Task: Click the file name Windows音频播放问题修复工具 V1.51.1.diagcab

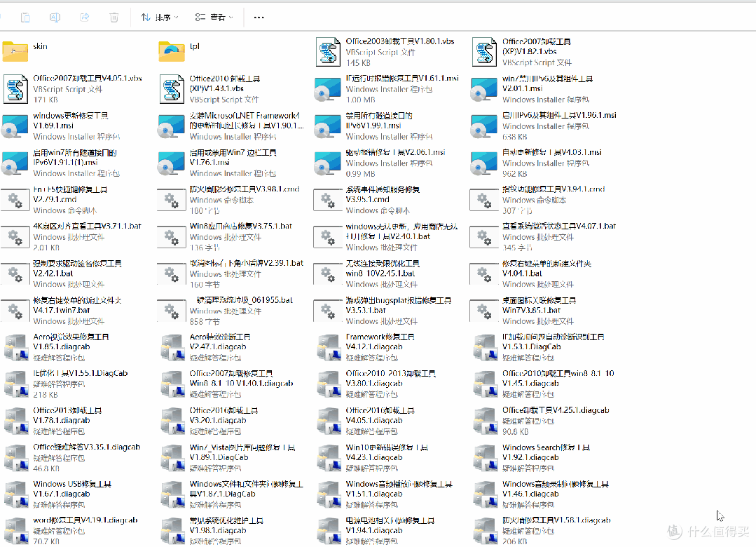Action: [x=399, y=489]
